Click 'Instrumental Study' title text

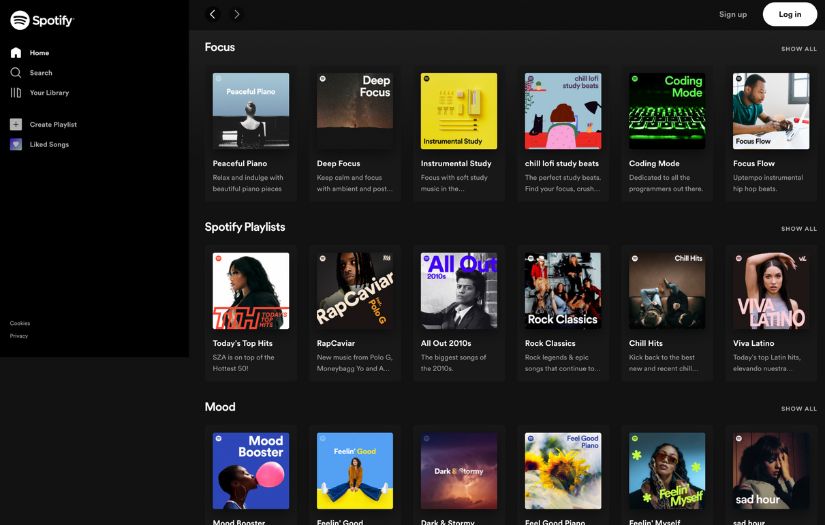coord(456,164)
